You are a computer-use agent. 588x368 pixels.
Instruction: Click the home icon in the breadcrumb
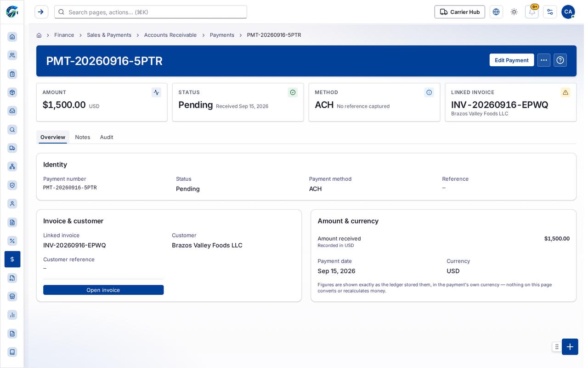39,35
